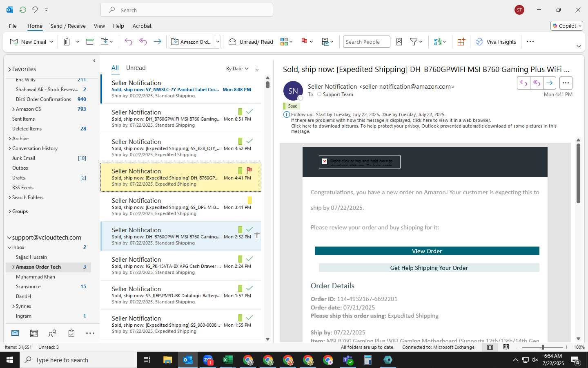Viewport: 588px width, 368px height.
Task: Toggle Unread/Read status button
Action: [251, 42]
